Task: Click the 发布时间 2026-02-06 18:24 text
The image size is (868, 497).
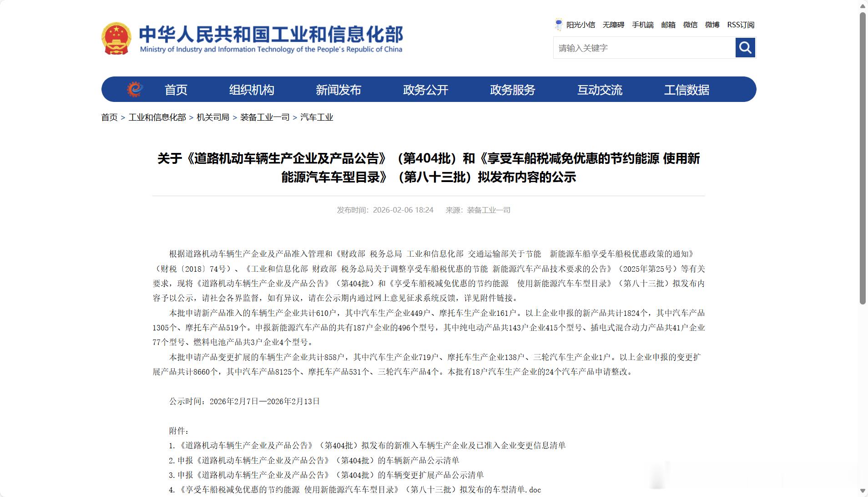Action: click(x=385, y=210)
